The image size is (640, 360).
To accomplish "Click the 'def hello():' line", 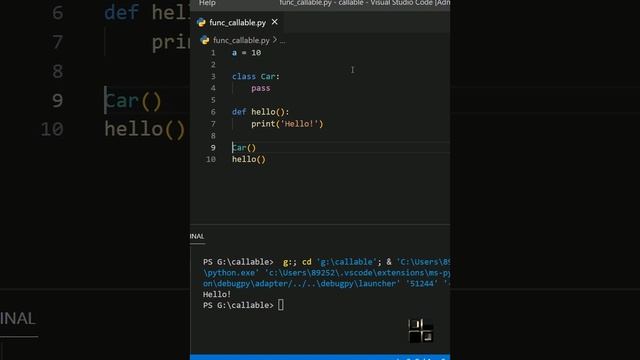I will point(260,112).
